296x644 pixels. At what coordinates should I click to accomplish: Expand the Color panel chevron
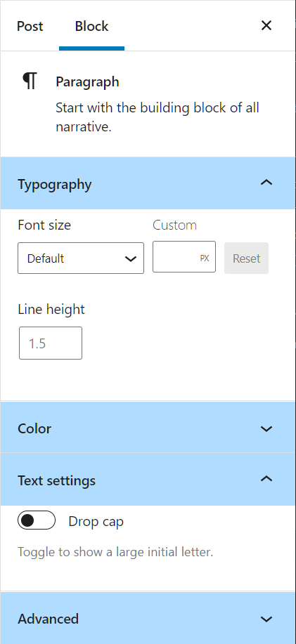(x=266, y=428)
